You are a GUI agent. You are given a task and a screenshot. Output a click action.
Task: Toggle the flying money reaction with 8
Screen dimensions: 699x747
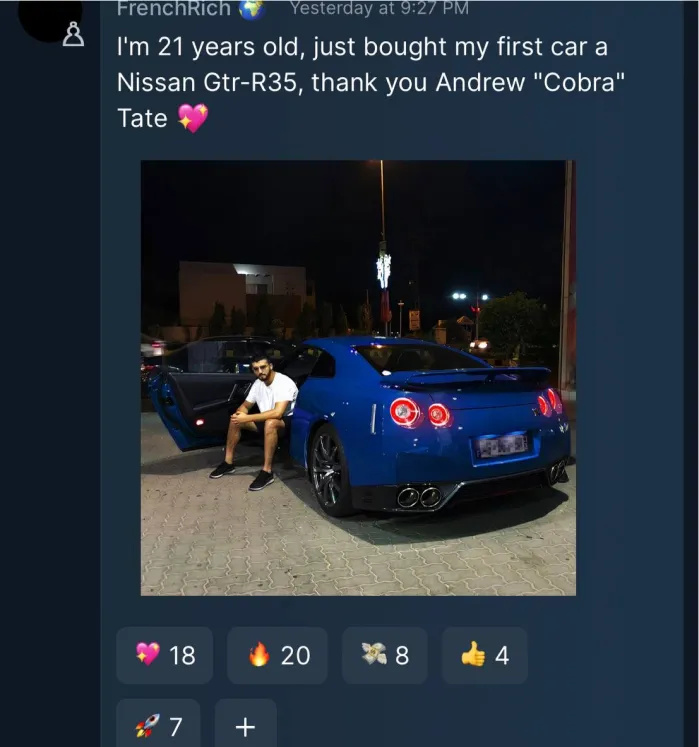[385, 655]
